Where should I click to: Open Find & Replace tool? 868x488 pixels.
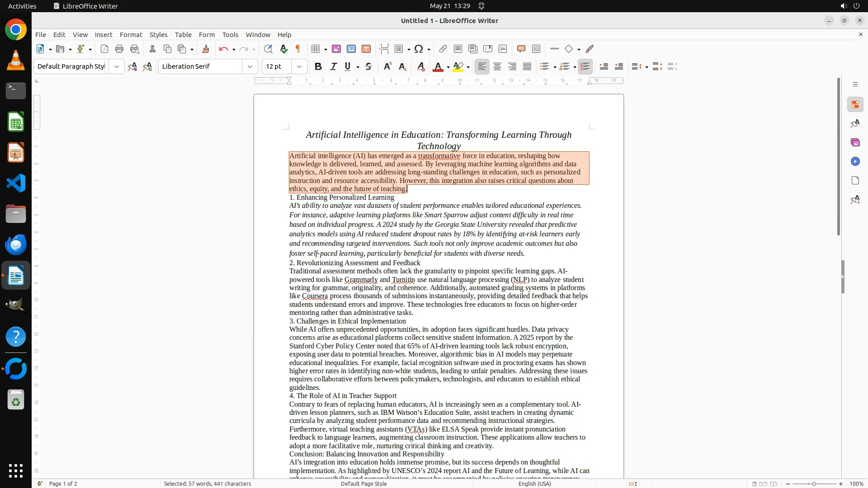pos(268,49)
